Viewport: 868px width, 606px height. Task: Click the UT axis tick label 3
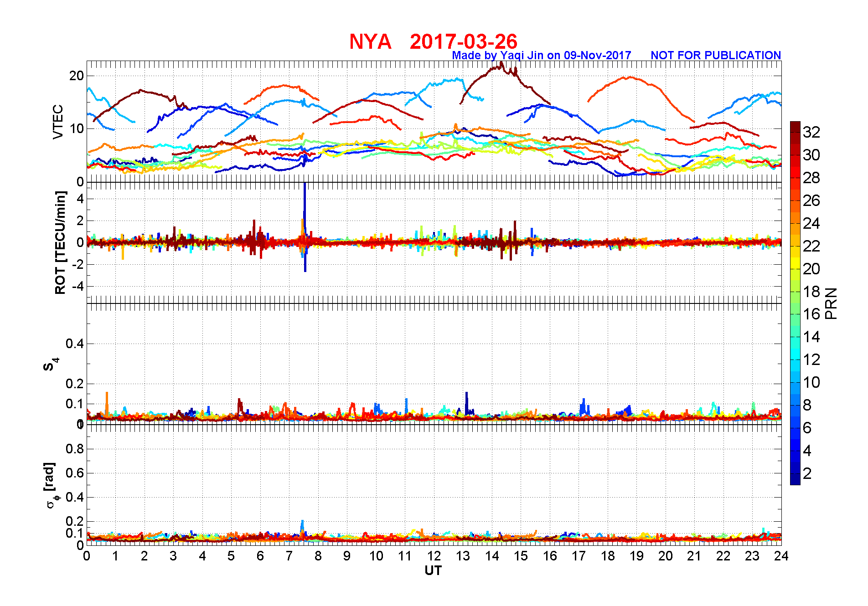(173, 556)
